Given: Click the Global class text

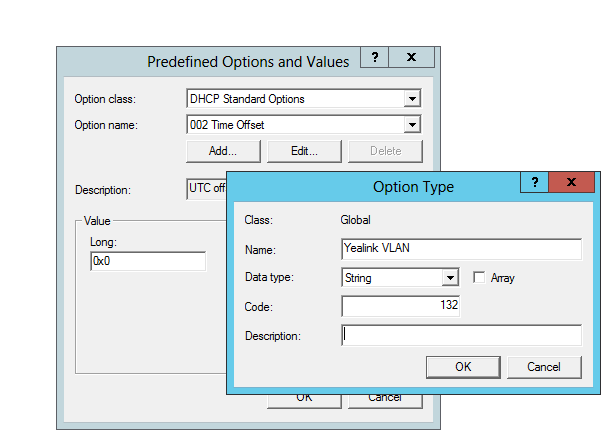Looking at the screenshot, I should pos(355,220).
